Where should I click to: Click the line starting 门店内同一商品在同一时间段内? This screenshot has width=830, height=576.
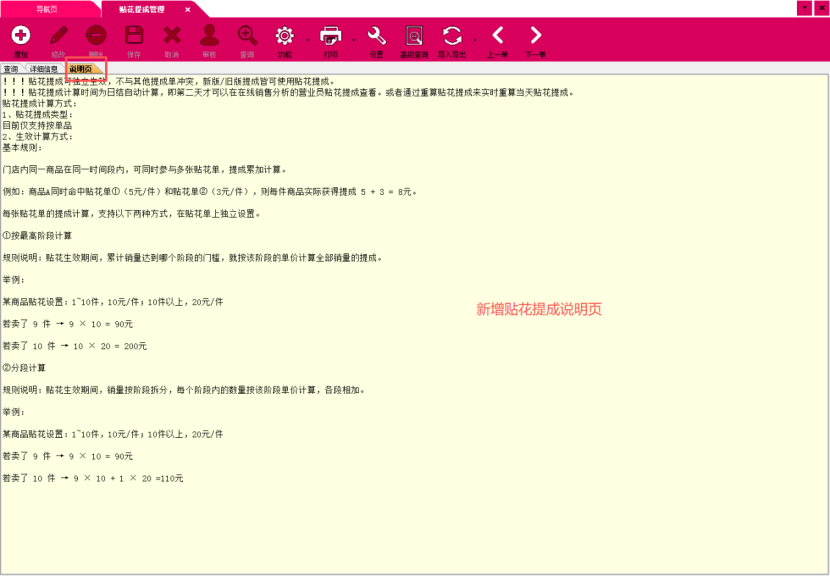point(145,170)
